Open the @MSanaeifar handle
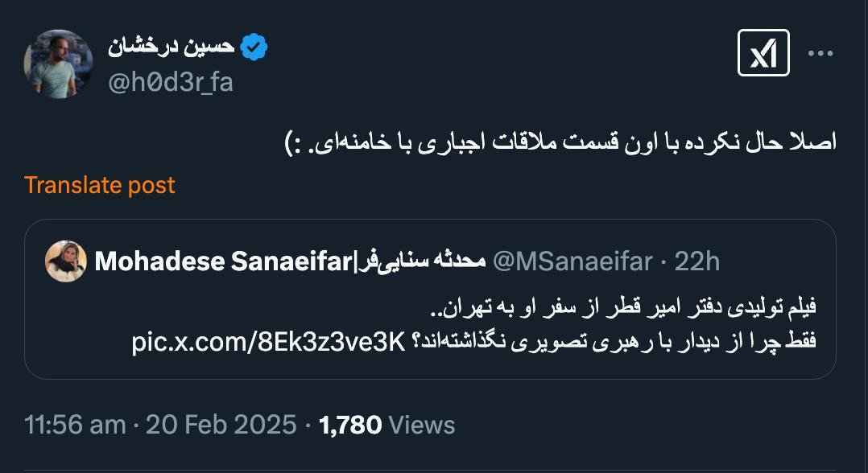The width and height of the screenshot is (868, 473). [x=572, y=261]
